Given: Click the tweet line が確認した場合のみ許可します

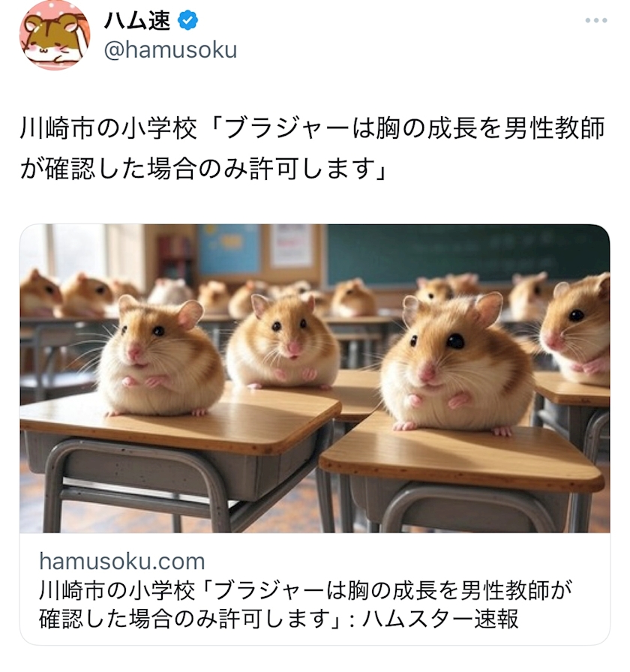Looking at the screenshot, I should (204, 168).
